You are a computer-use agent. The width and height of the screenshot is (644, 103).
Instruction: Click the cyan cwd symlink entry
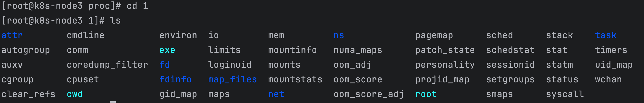(75, 94)
